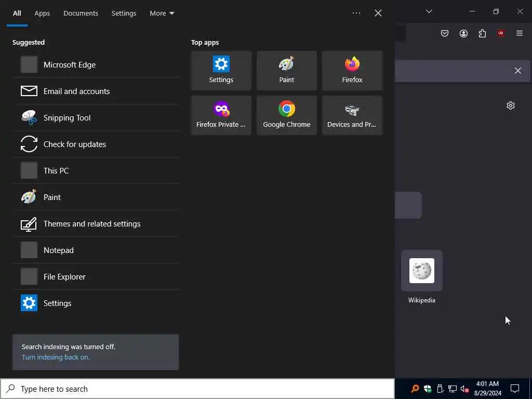This screenshot has width=532, height=399.
Task: Close the Windows search panel
Action: [378, 13]
